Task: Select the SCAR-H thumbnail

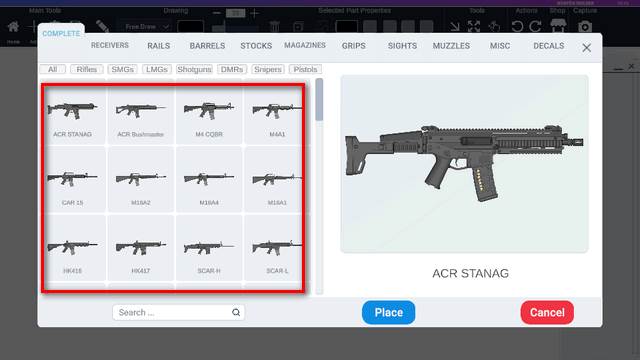Action: pyautogui.click(x=209, y=248)
